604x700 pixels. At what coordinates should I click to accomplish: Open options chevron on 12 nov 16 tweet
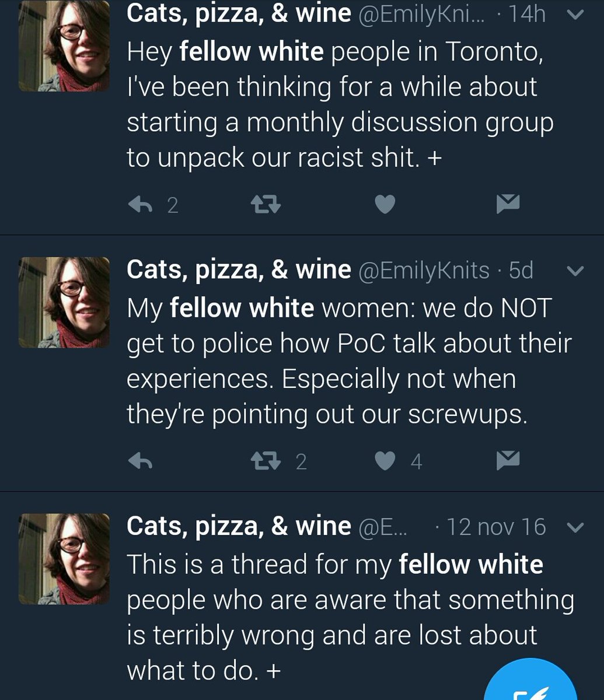click(x=575, y=528)
